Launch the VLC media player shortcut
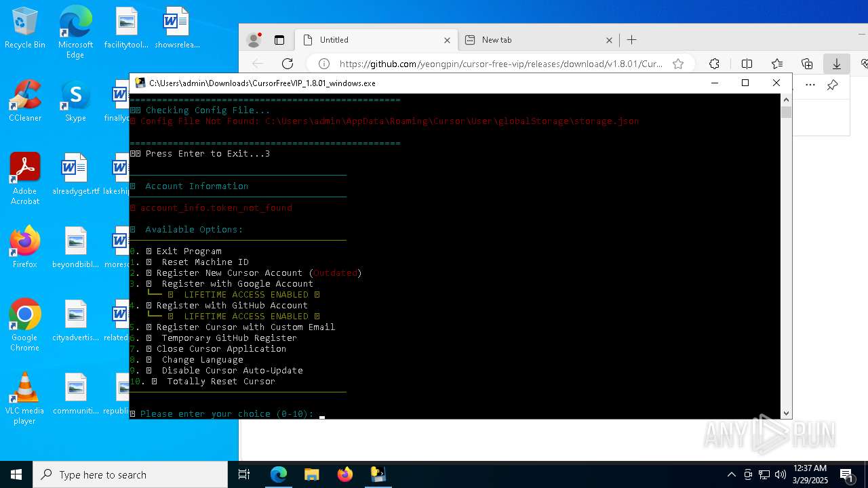Screen dimensions: 868x488 pos(25,399)
